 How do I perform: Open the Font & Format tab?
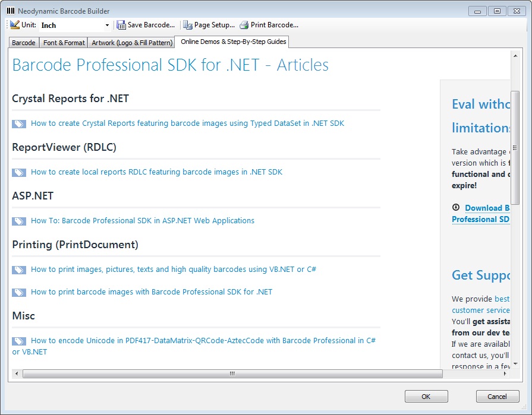coord(64,43)
